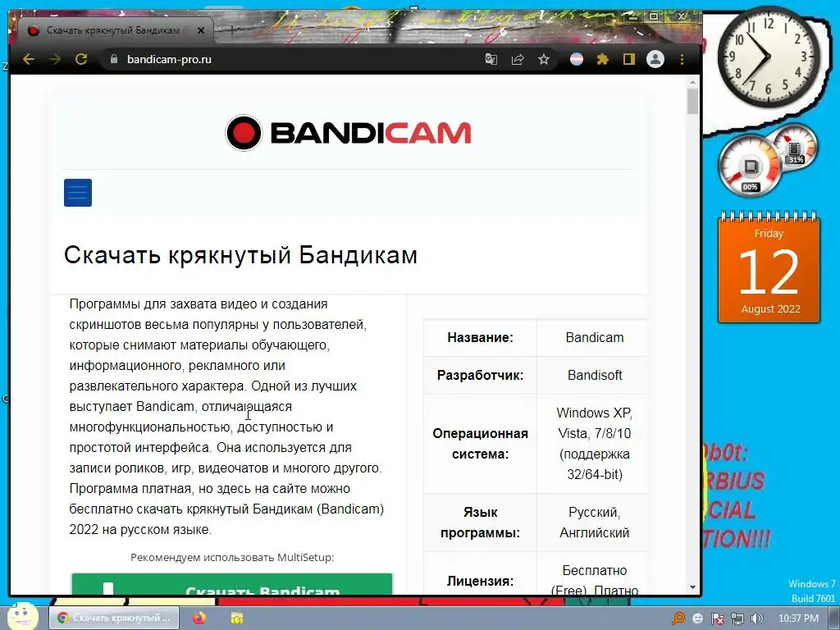Click the orange calendar gadget showing 12
This screenshot has height=630, width=840.
(769, 268)
